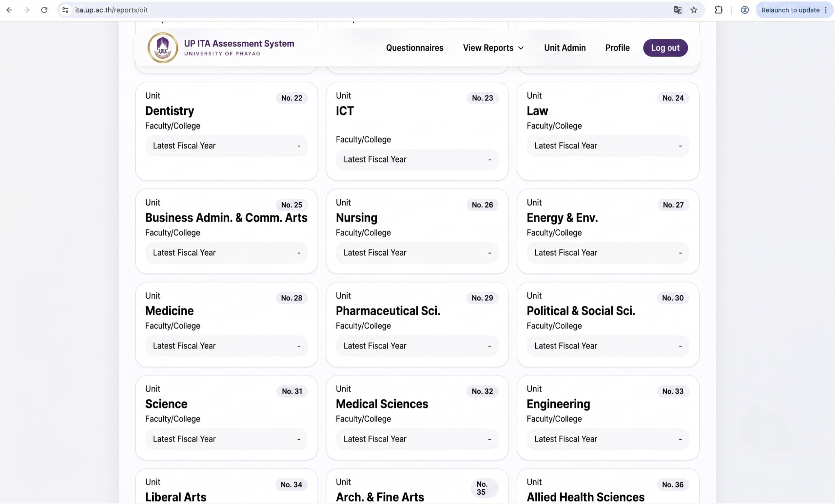Expand the View Reports dropdown

point(493,48)
